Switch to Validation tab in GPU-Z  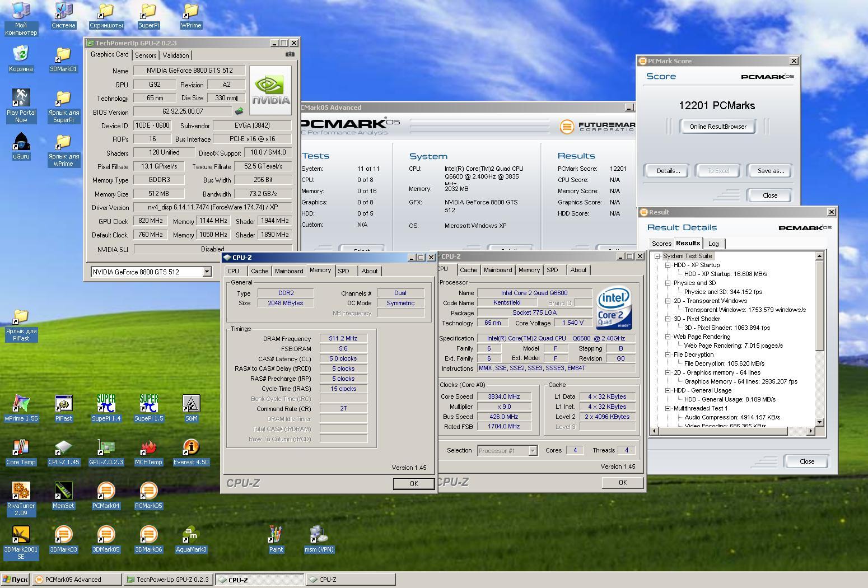pyautogui.click(x=176, y=55)
